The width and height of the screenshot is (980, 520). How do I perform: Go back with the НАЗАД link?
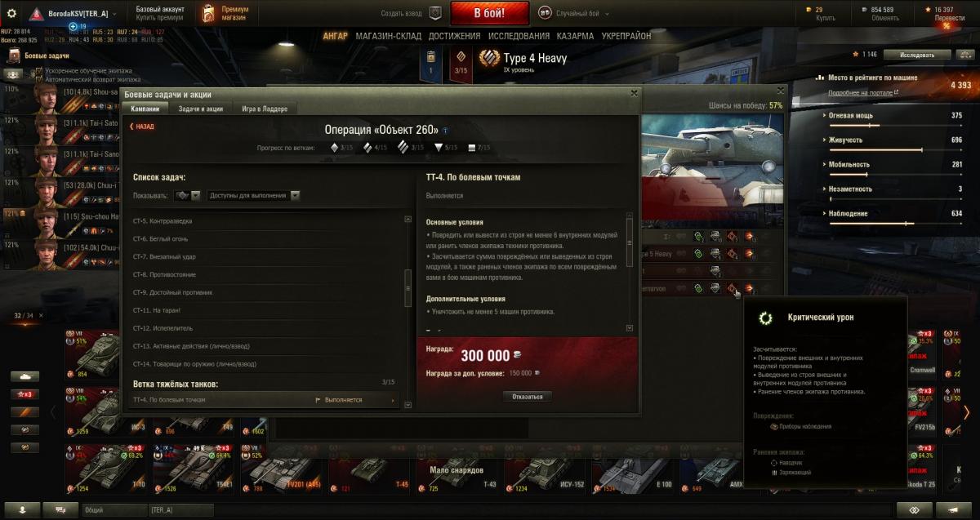(142, 127)
